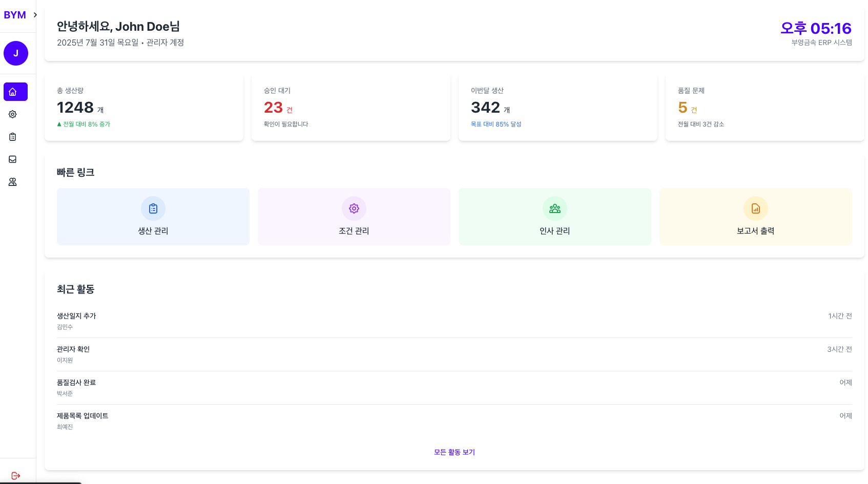Select the 품질검사 완료 activity row
The width and height of the screenshot is (868, 484).
[x=454, y=388]
